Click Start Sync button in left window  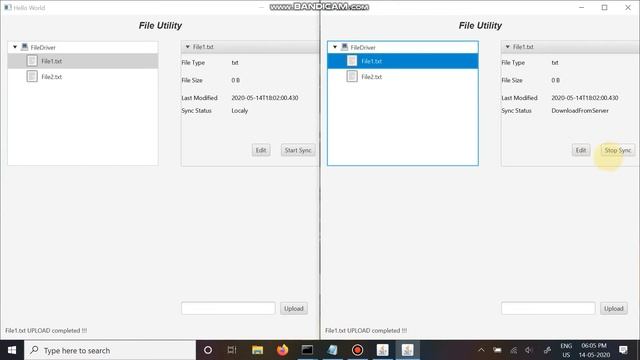(x=298, y=150)
